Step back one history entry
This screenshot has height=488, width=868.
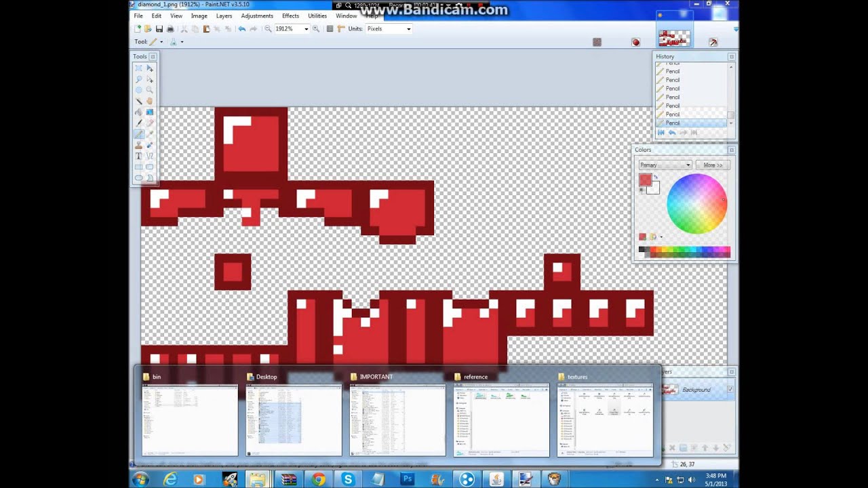tap(672, 133)
